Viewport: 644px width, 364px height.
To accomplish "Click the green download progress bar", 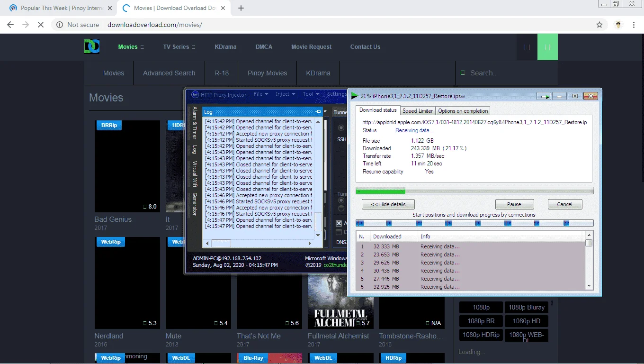I will point(474,191).
